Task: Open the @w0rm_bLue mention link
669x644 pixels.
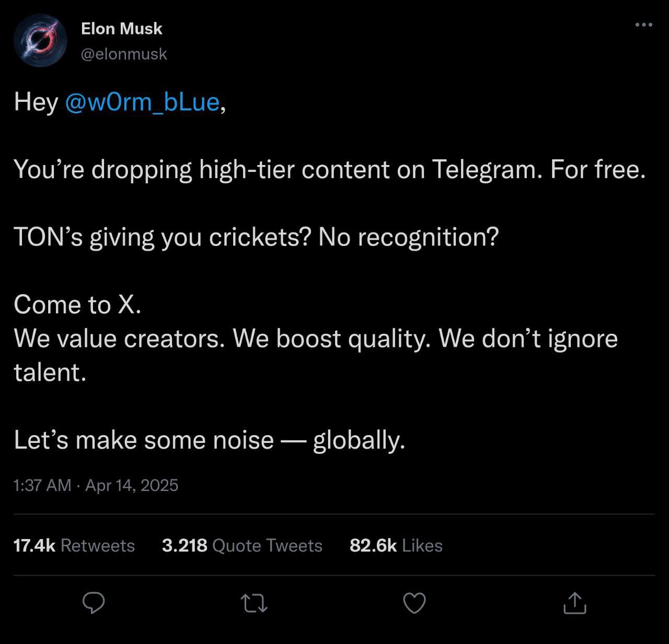Action: (142, 101)
